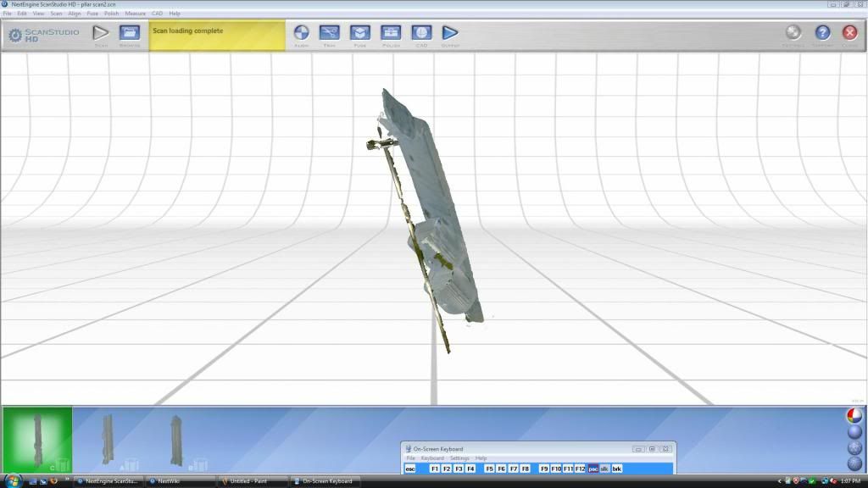868x488 pixels.
Task: Expand the On-Screen Keyboard's Keyboard menu
Action: pyautogui.click(x=432, y=458)
